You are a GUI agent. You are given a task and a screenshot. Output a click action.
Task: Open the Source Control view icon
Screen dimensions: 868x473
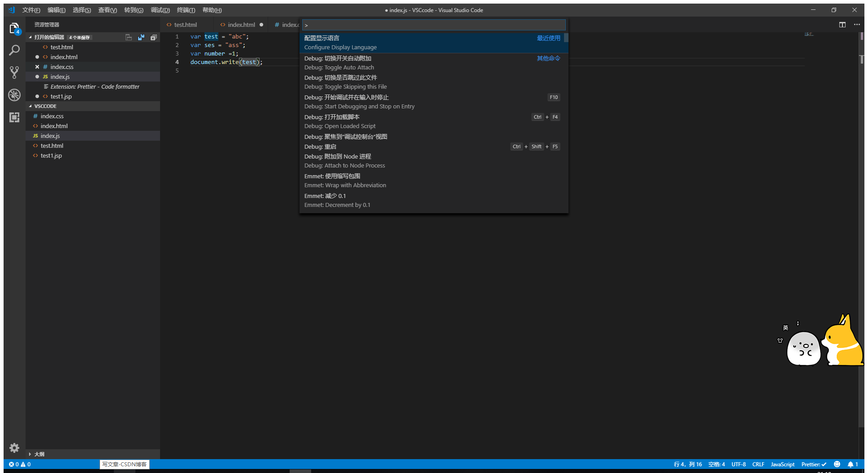pos(14,72)
